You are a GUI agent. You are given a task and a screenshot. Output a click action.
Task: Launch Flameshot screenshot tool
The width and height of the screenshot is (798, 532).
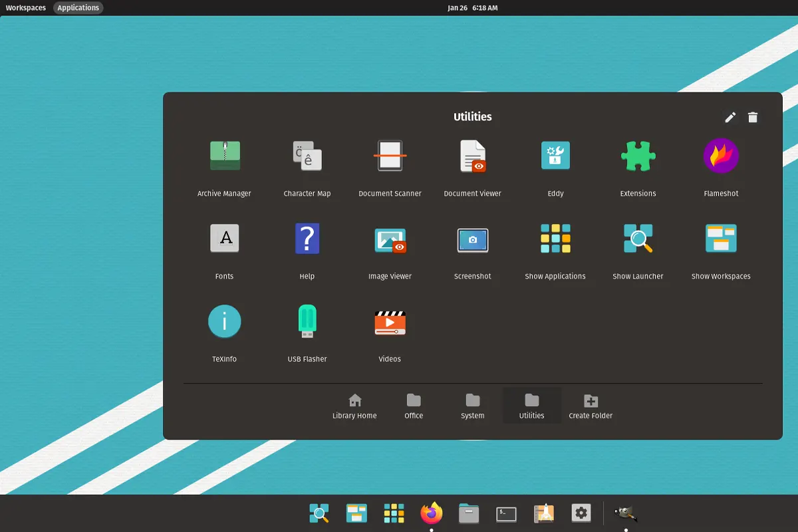pyautogui.click(x=721, y=156)
